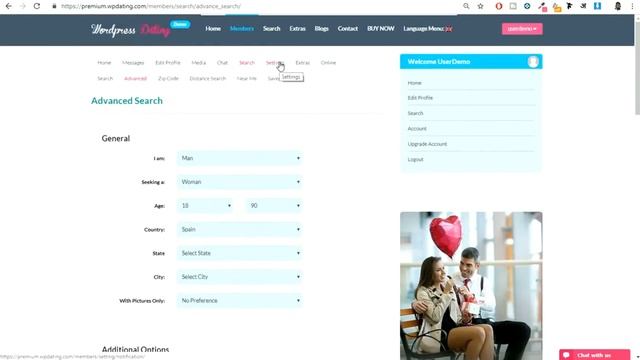Open the Chrome three-dot menu
The image size is (640, 360).
[632, 6]
